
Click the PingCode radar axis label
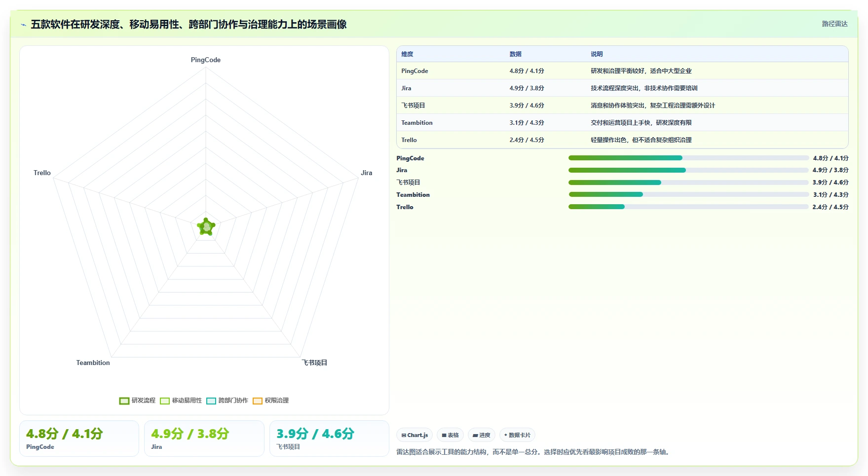(x=206, y=60)
